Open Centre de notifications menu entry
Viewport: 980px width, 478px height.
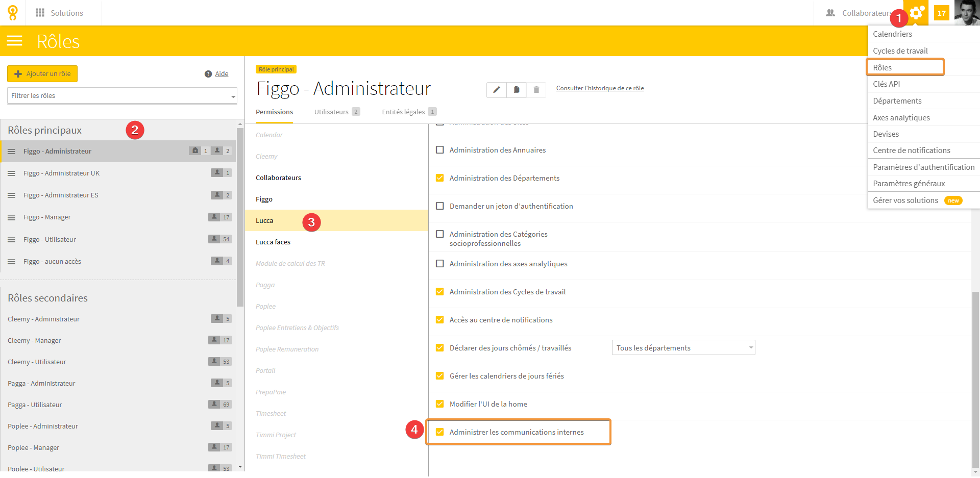[924, 150]
